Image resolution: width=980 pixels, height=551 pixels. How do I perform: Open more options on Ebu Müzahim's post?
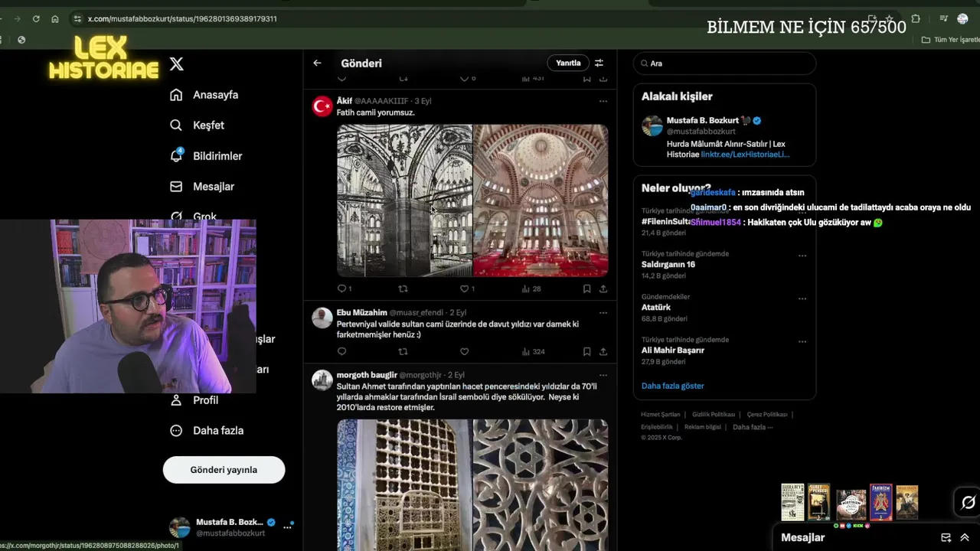click(x=603, y=313)
